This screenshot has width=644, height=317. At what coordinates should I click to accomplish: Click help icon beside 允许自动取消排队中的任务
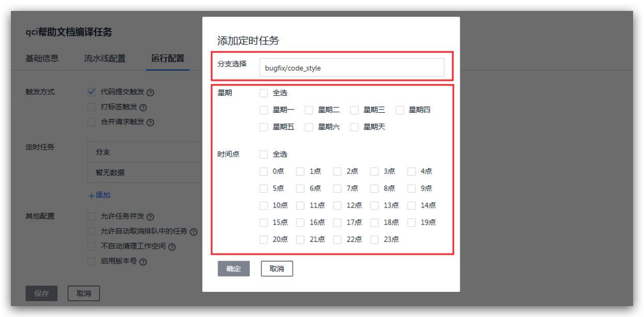point(194,232)
